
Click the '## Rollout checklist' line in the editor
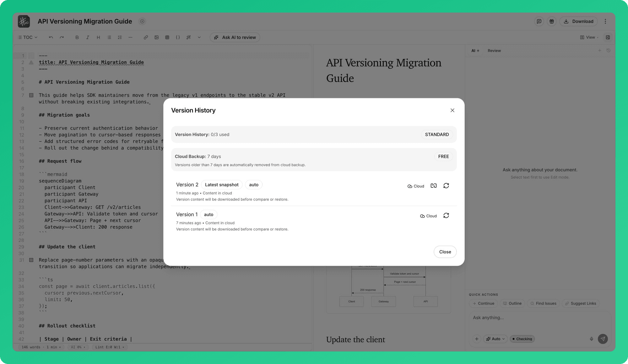coord(67,326)
